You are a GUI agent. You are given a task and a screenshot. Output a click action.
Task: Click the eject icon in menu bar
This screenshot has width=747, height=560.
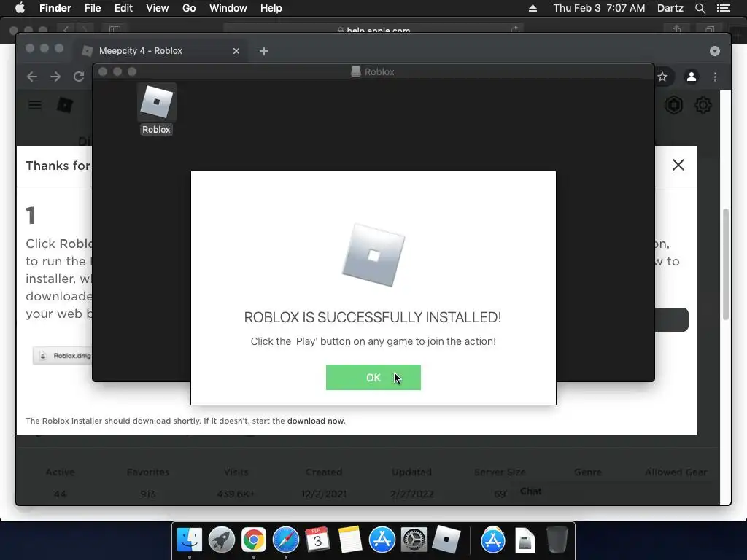(533, 8)
